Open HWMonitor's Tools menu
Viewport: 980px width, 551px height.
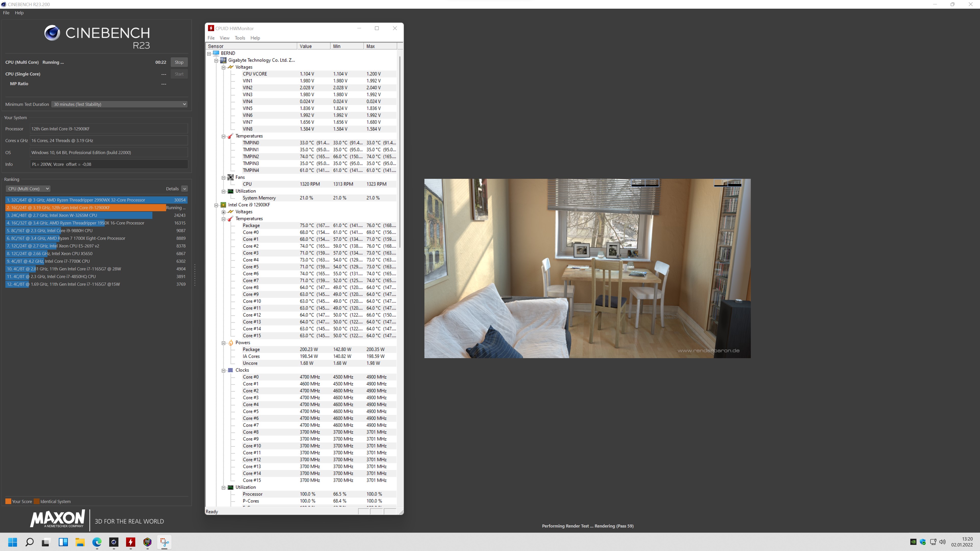point(240,38)
